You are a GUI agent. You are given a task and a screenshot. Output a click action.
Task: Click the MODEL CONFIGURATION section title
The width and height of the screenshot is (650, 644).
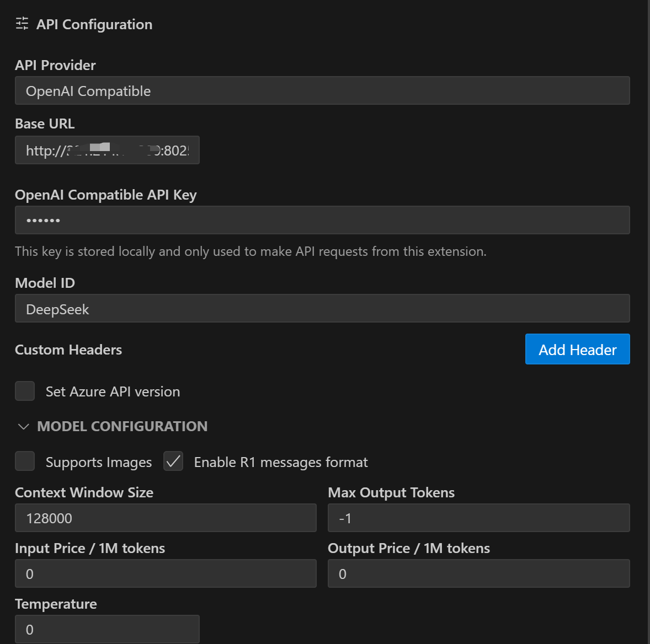(122, 427)
